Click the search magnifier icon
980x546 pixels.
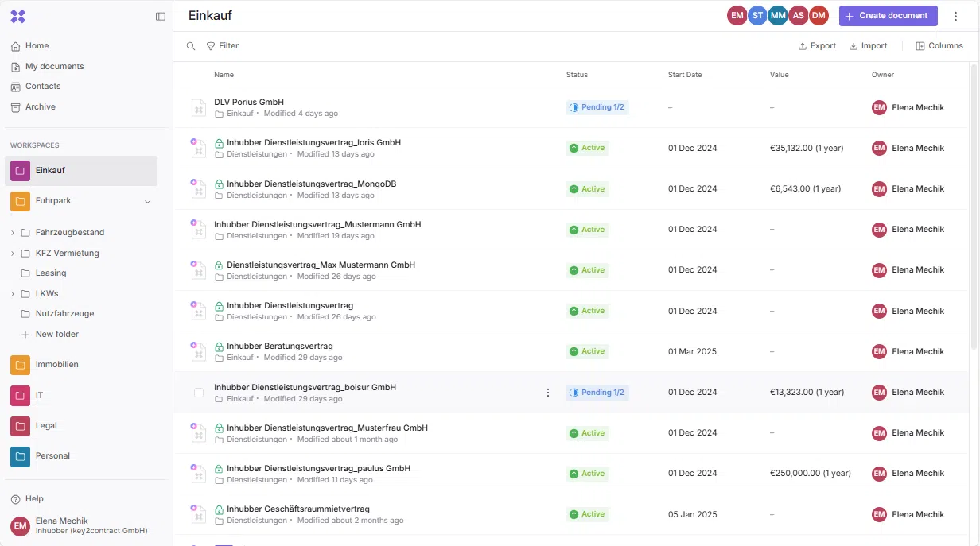[191, 46]
